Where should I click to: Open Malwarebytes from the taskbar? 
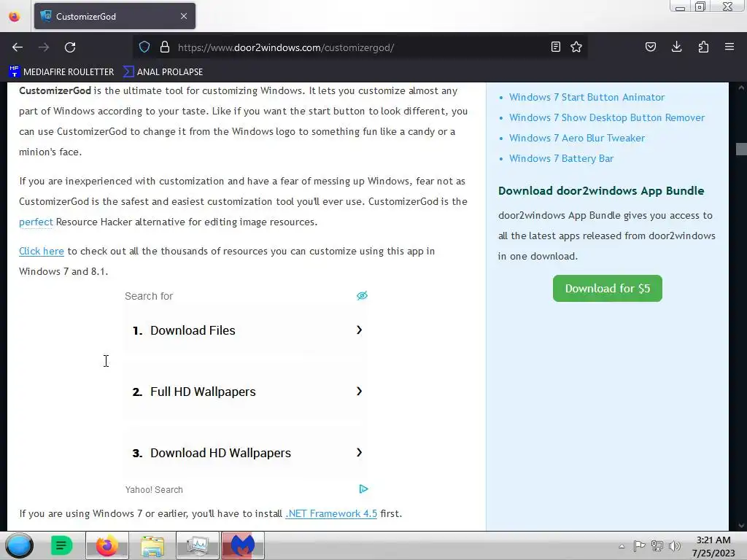click(242, 545)
